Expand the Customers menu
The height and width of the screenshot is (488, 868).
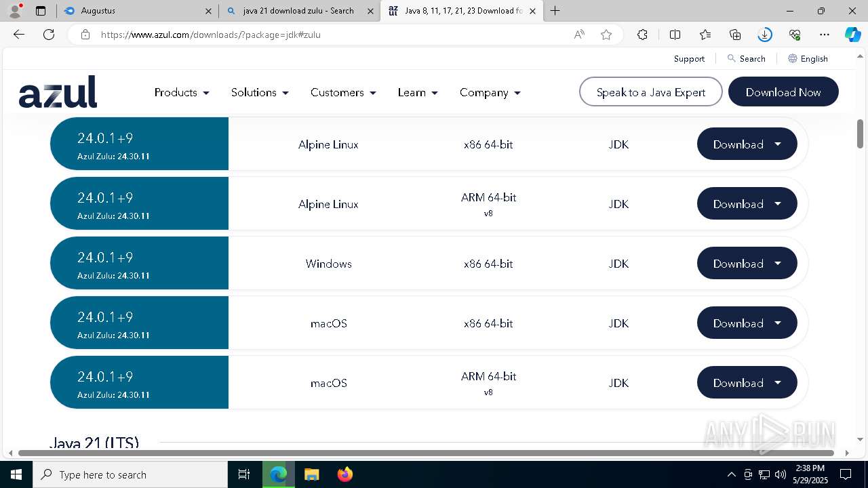(x=343, y=92)
